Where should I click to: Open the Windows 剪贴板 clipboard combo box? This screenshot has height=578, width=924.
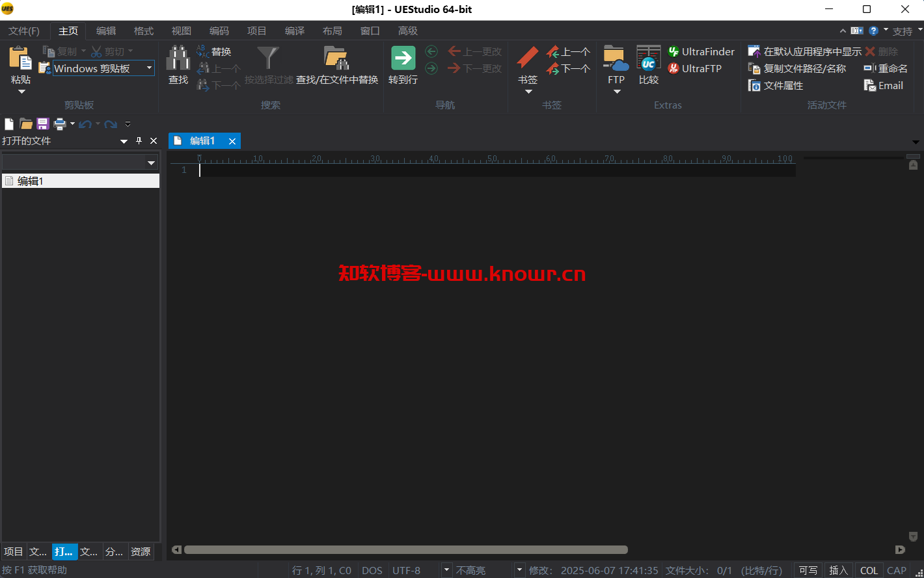[103, 68]
